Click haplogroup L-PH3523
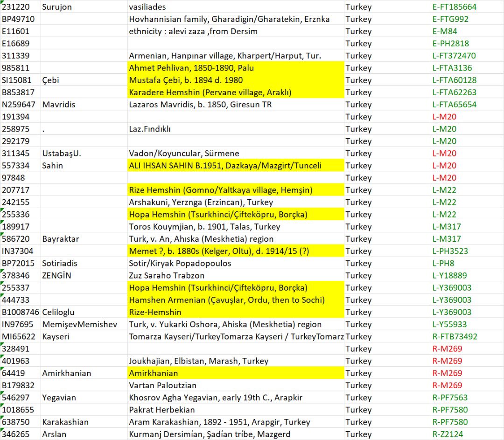 click(x=467, y=251)
